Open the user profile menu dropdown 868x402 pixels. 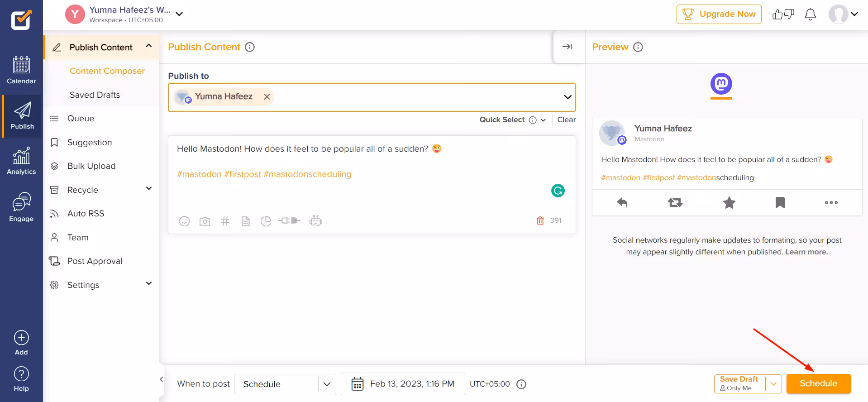pos(854,14)
